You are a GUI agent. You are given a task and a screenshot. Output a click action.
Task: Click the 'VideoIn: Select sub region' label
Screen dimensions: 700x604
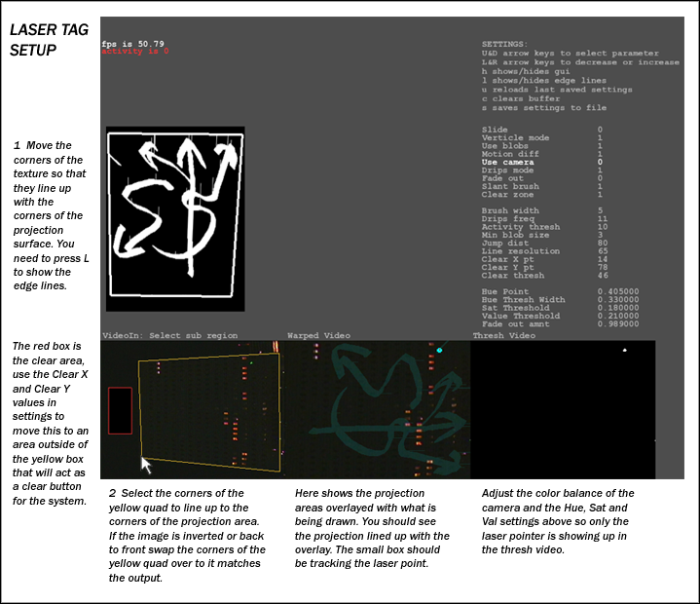coord(170,335)
